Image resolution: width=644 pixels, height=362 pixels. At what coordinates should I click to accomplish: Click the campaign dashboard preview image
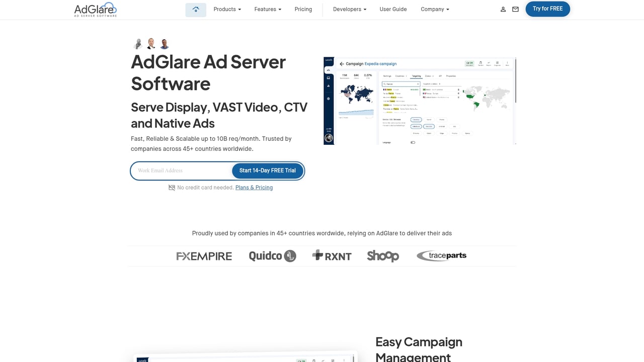(420, 101)
